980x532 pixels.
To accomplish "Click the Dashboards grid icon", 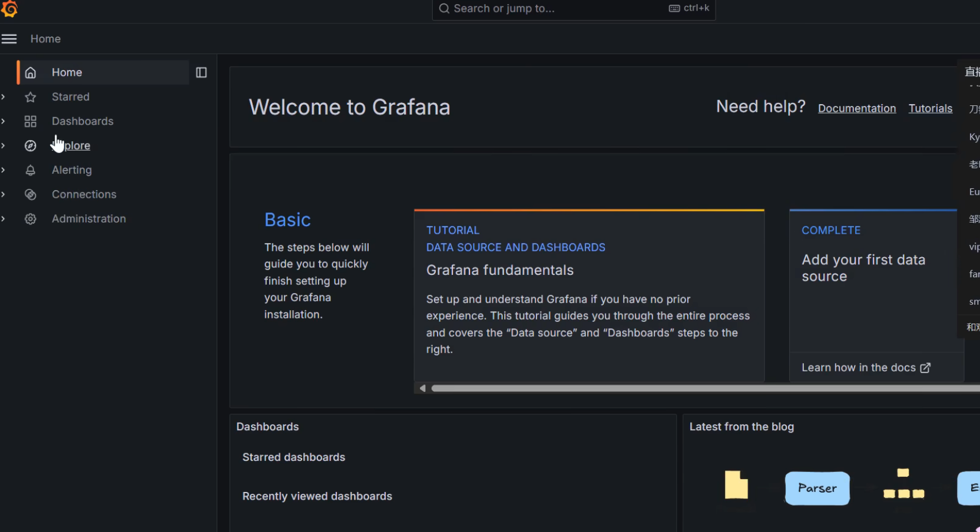I will click(x=31, y=121).
